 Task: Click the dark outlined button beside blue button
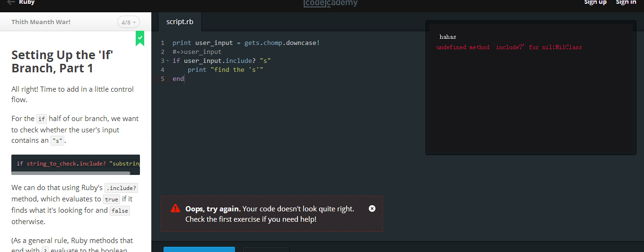pos(266,249)
